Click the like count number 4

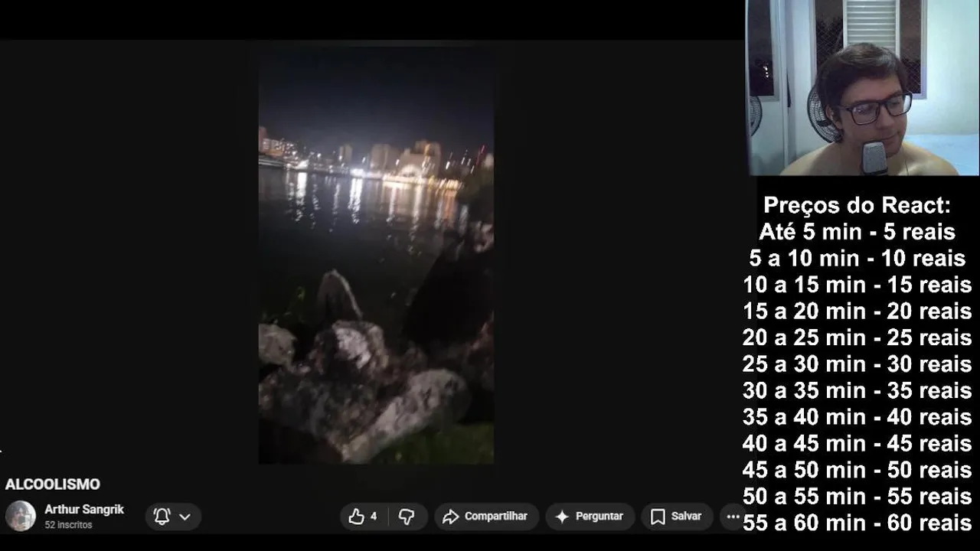pyautogui.click(x=374, y=517)
